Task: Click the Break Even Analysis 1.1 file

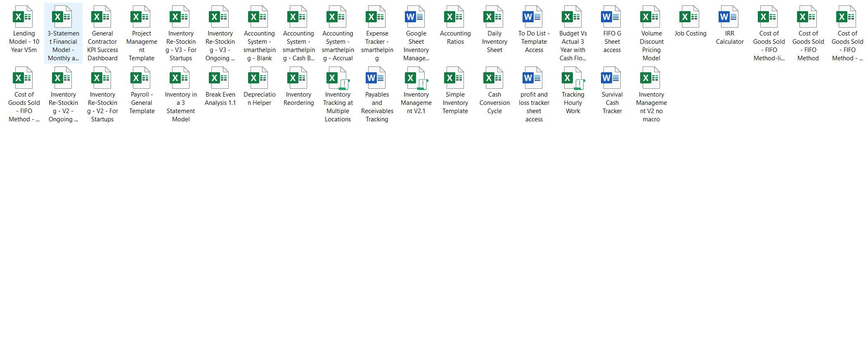Action: click(220, 78)
